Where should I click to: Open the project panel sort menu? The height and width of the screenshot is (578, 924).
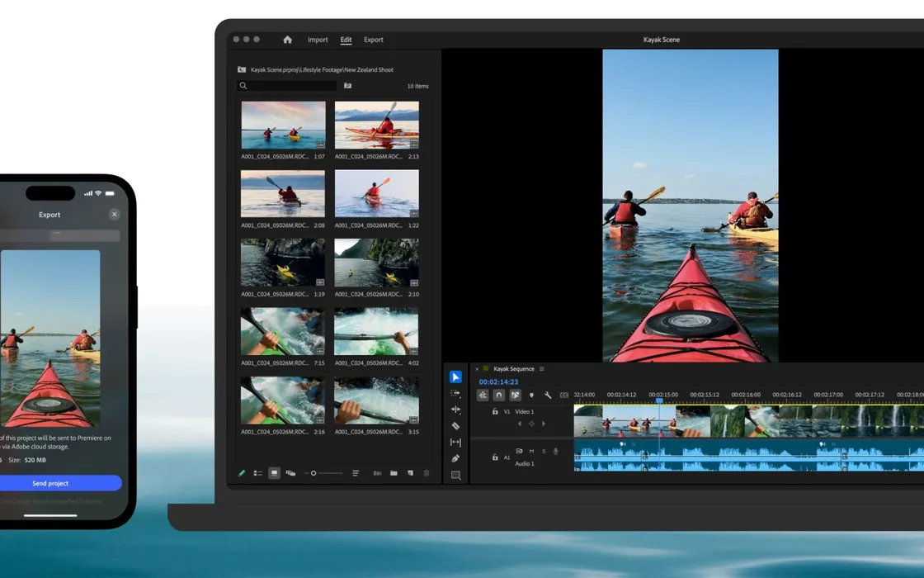tap(356, 473)
